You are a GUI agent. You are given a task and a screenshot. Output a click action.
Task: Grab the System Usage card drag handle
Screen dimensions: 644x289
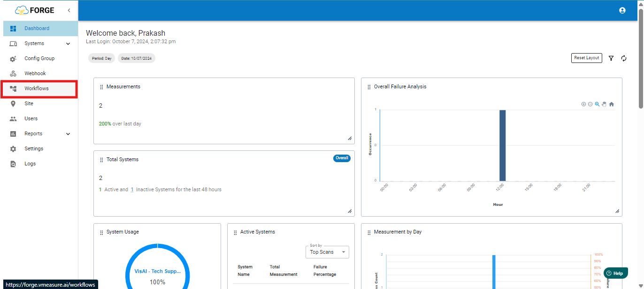coord(101,232)
